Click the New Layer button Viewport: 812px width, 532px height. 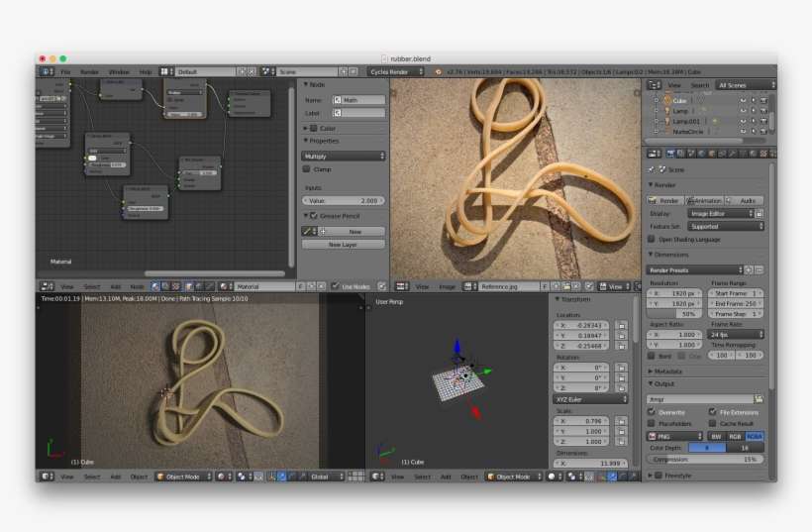344,244
